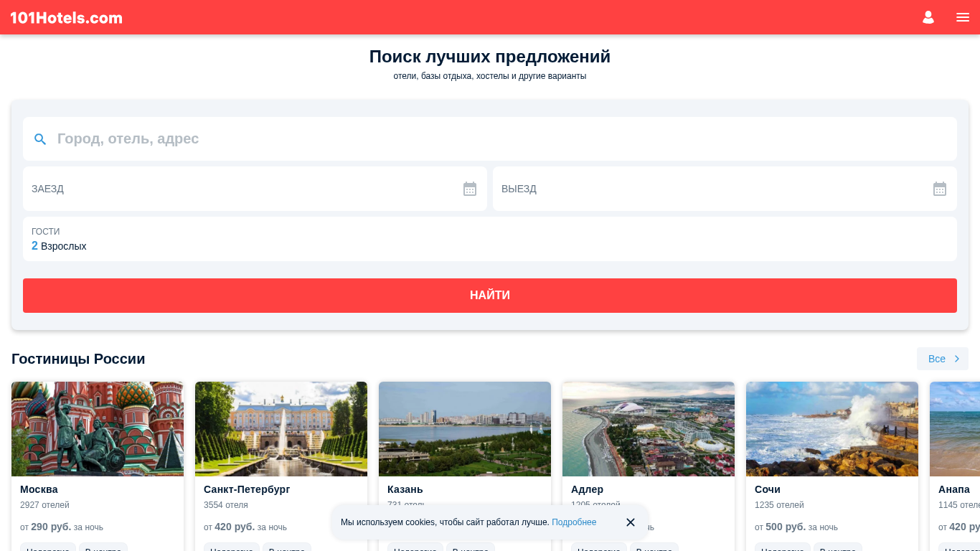Follow the Подробнее cookies link
Screen dimensions: 980x551
[x=574, y=522]
